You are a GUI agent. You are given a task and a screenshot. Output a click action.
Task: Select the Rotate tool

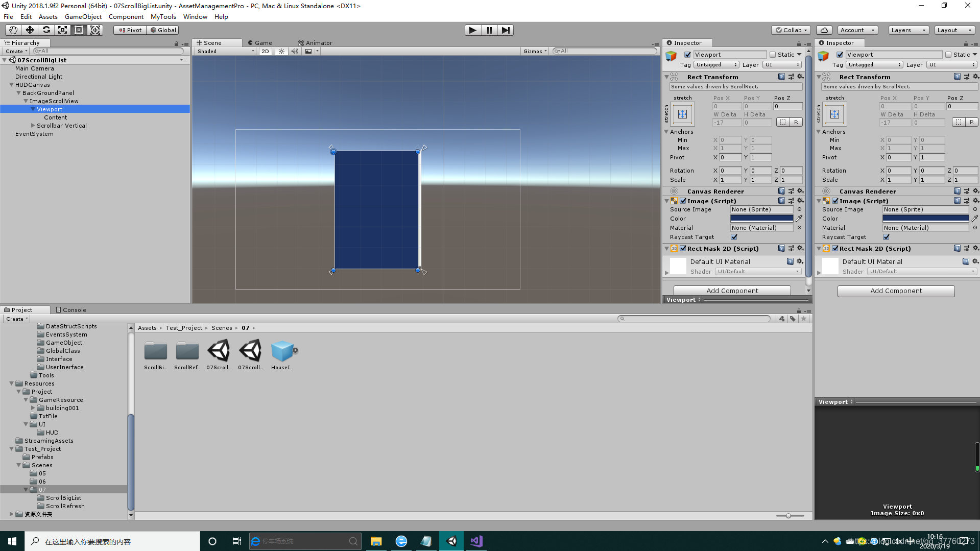[x=46, y=30]
